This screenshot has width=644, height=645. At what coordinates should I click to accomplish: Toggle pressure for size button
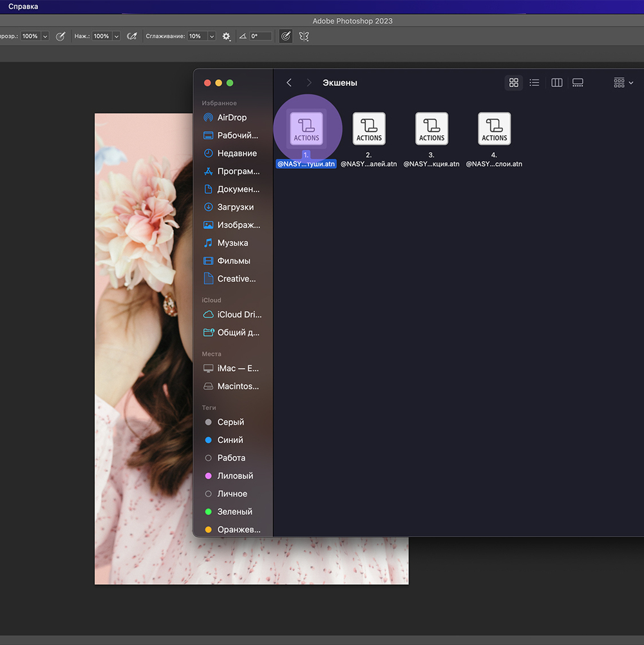pos(286,37)
